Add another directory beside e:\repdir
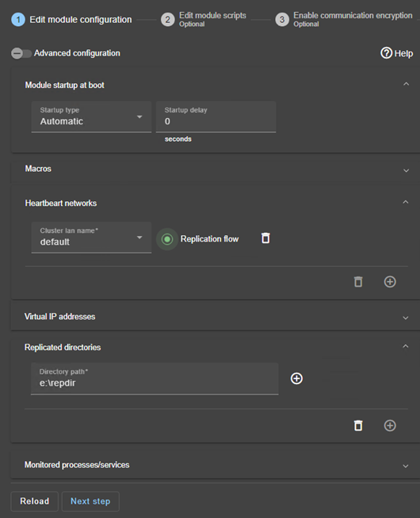Image resolution: width=420 pixels, height=518 pixels. click(x=296, y=379)
